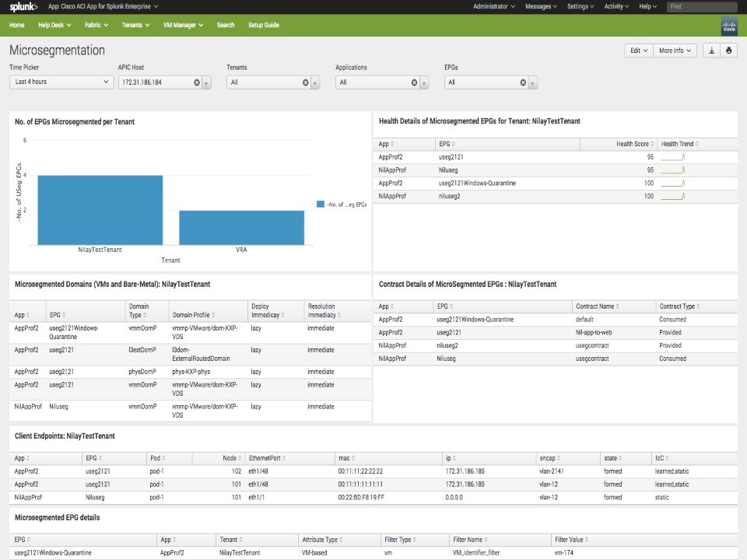Viewport: 747px width, 560px height.
Task: Click the 'l3extDomP' domain type cell
Action: coord(142,350)
